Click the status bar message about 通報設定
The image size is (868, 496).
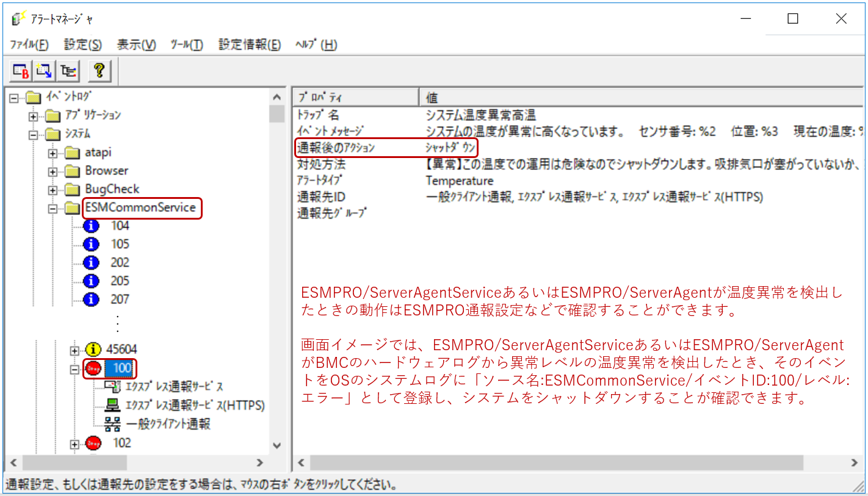[201, 486]
